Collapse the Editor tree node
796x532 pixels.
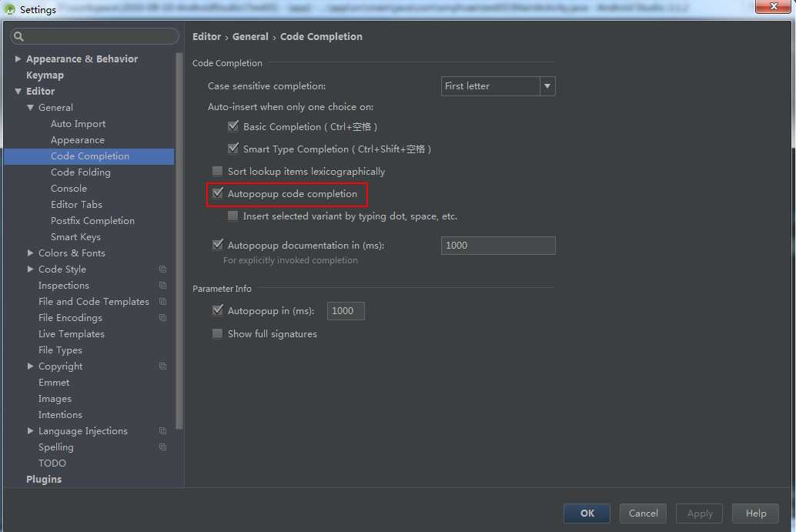pos(18,92)
